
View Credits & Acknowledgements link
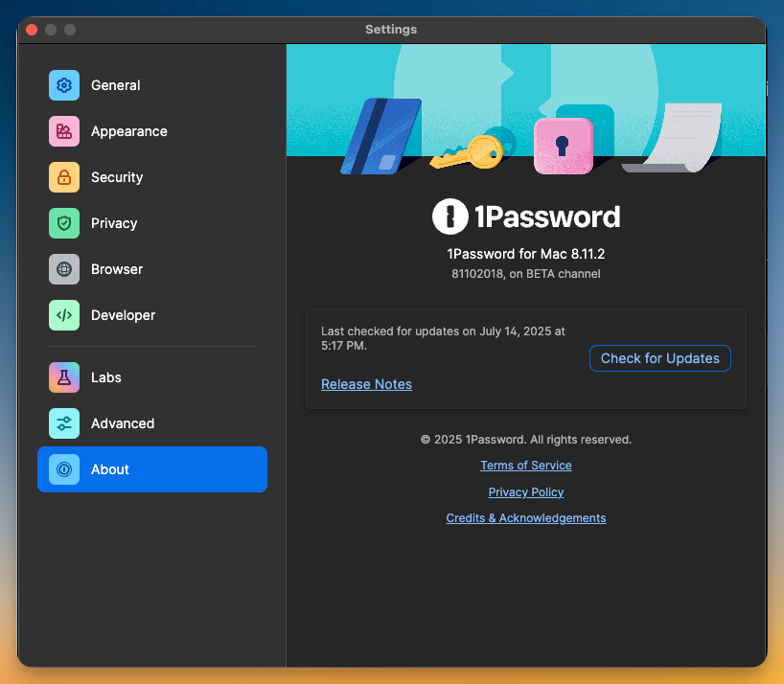tap(525, 518)
